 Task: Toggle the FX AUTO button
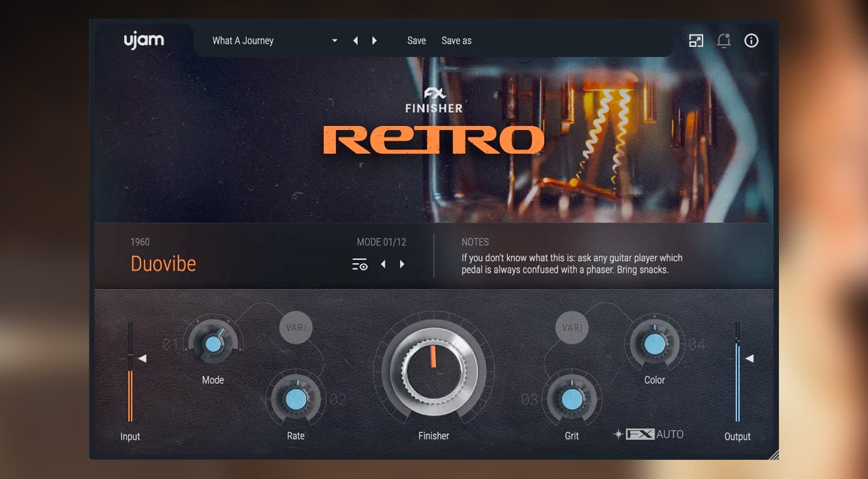tap(649, 434)
